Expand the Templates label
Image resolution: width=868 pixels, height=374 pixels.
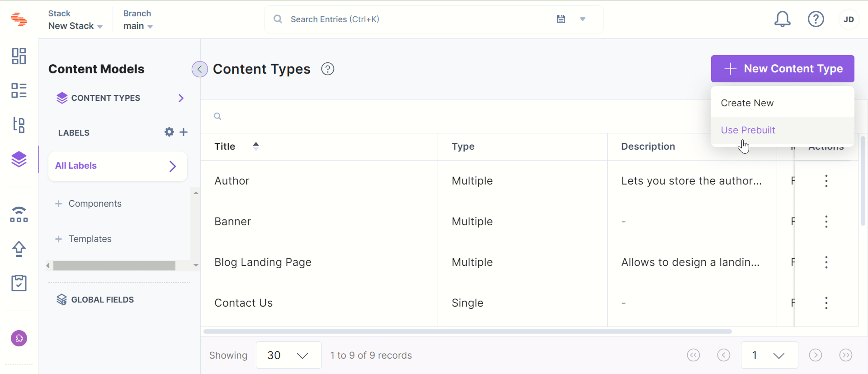[58, 239]
